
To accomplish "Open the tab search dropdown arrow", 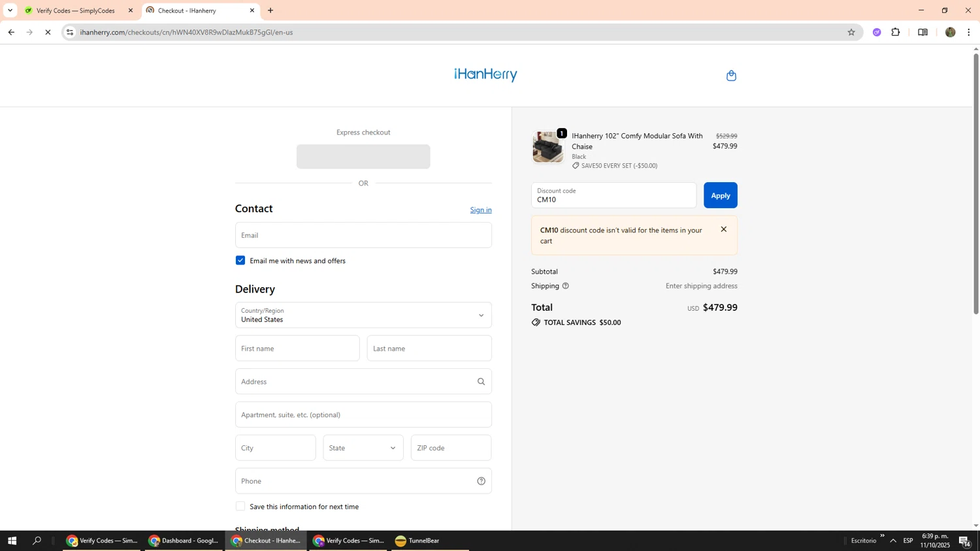I will 10,10.
